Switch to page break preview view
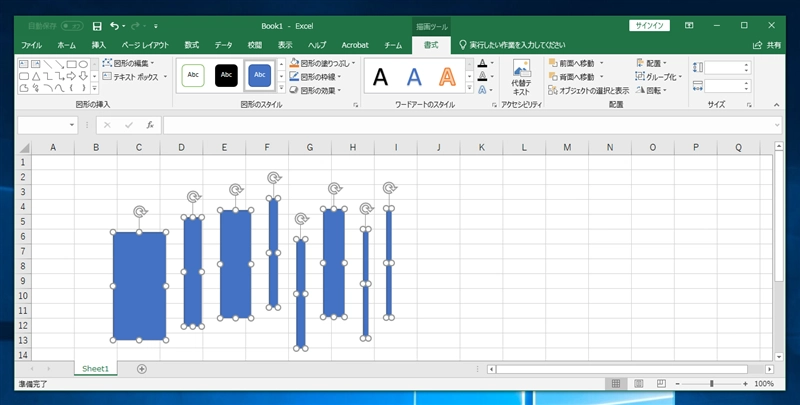 [x=659, y=384]
